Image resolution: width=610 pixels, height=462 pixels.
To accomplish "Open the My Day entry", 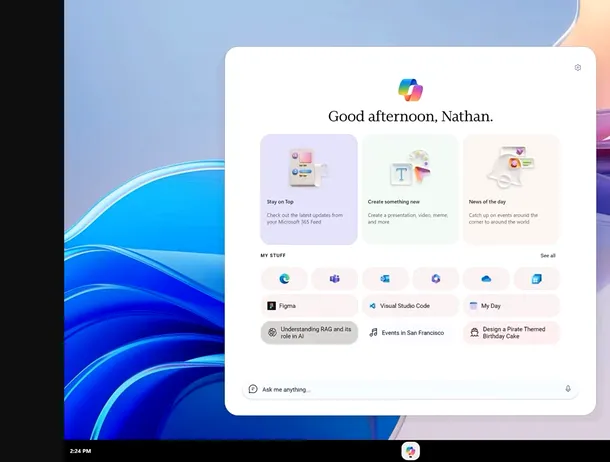I will tap(511, 306).
